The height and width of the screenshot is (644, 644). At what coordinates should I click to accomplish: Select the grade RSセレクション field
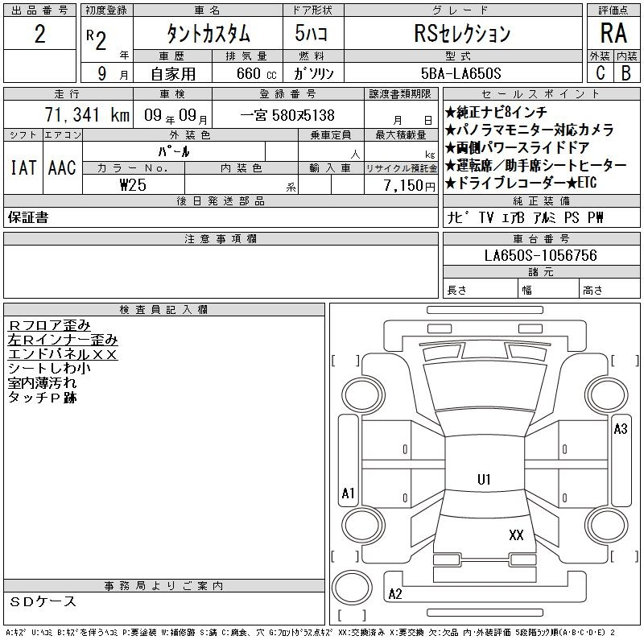point(461,34)
